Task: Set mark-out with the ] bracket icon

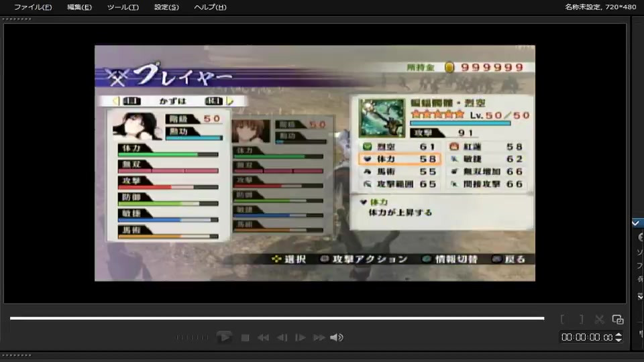Action: pos(581,319)
